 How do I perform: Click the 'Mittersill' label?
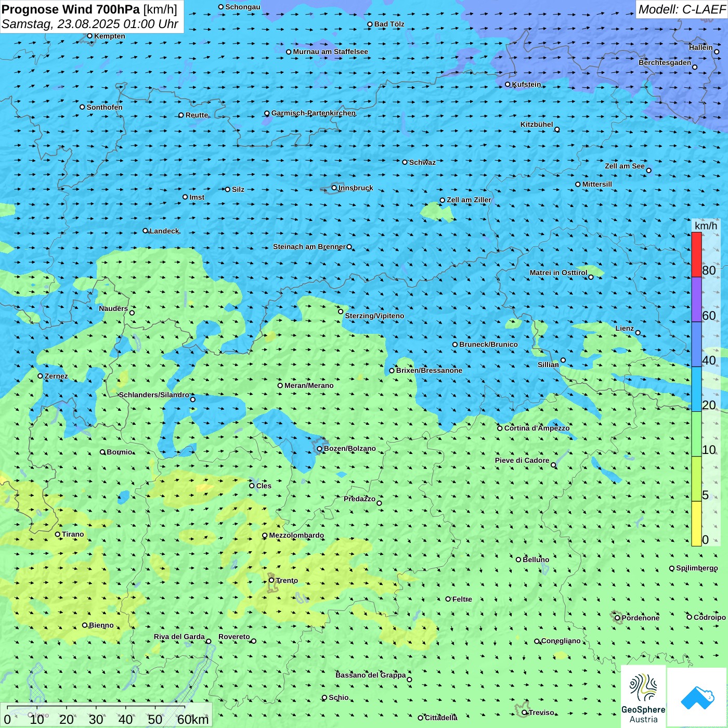597,184
